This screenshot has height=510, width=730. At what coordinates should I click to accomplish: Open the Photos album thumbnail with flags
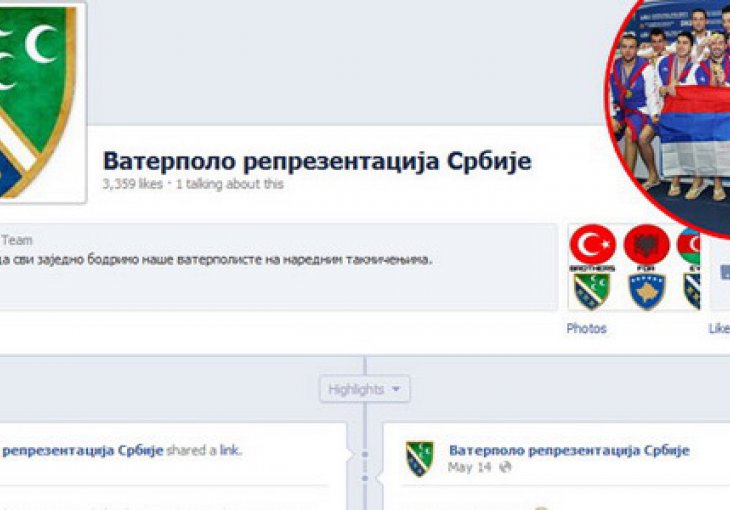[634, 267]
